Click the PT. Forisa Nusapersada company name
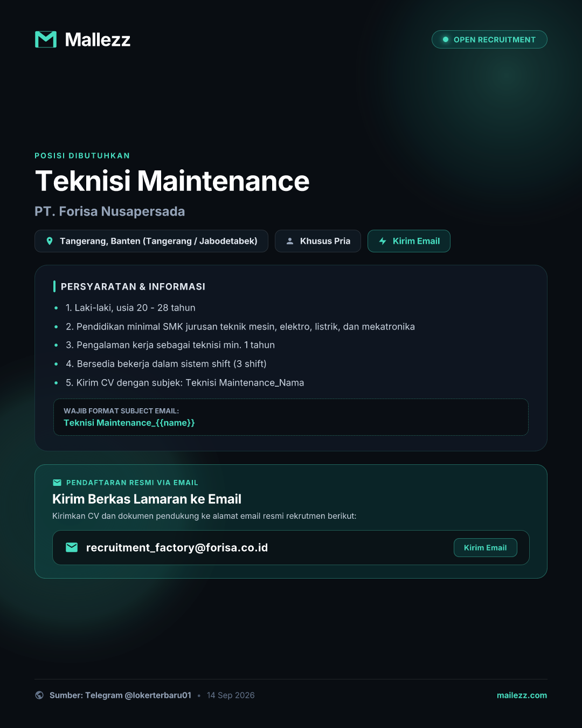This screenshot has width=582, height=728. (x=110, y=211)
